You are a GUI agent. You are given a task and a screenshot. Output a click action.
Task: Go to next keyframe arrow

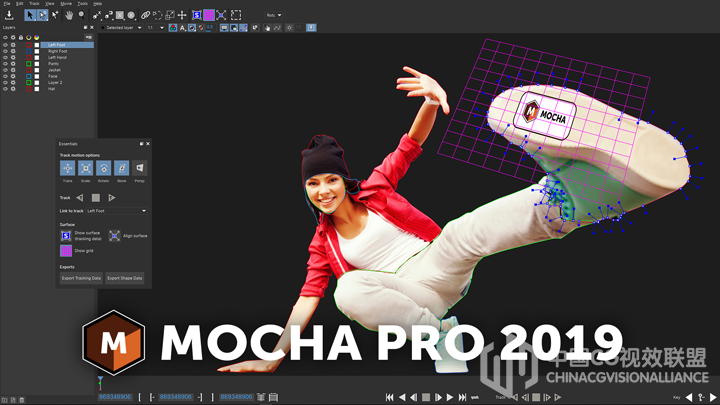pyautogui.click(x=713, y=397)
